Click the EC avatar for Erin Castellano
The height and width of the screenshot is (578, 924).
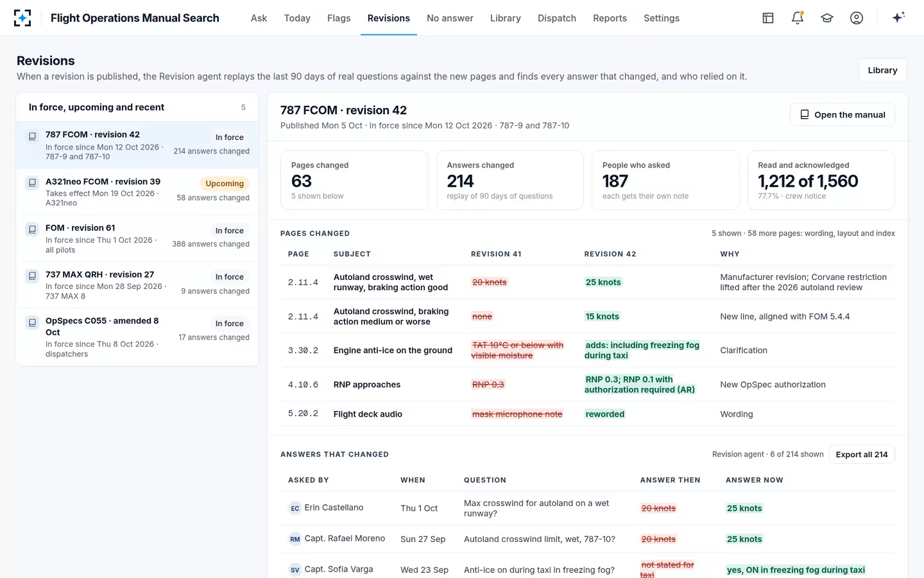point(295,508)
